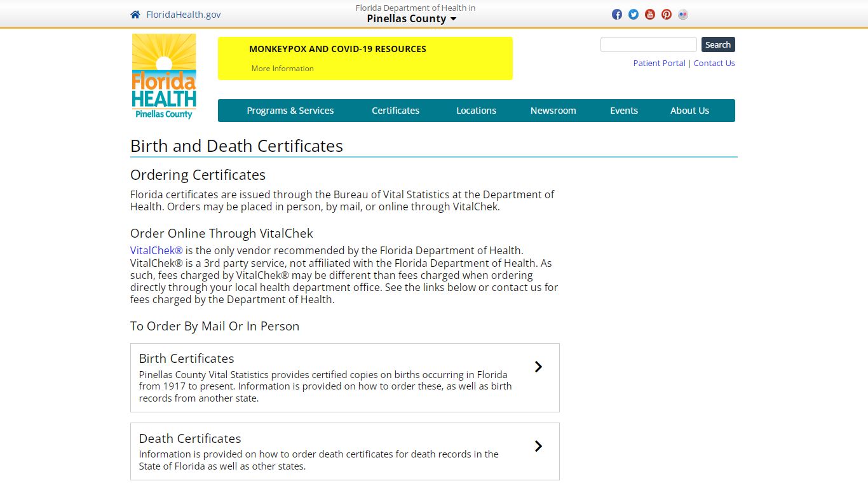Click the Search button
The width and height of the screenshot is (868, 488).
point(718,44)
